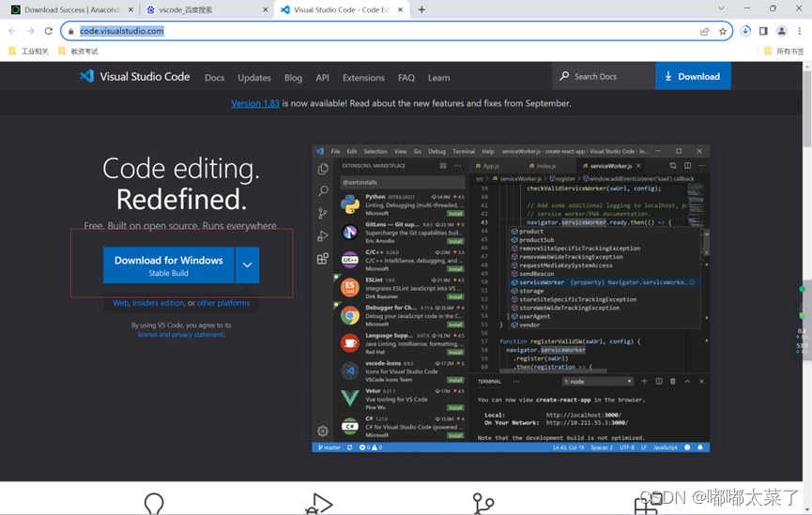Screen dimensions: 812x515
Task: Click the Explorer icon in the VS Code image
Action: [323, 169]
